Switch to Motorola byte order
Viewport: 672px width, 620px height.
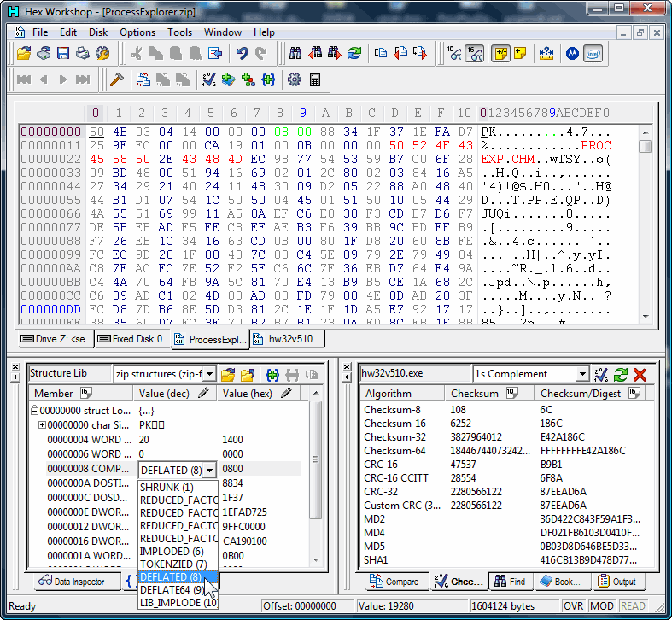click(573, 54)
